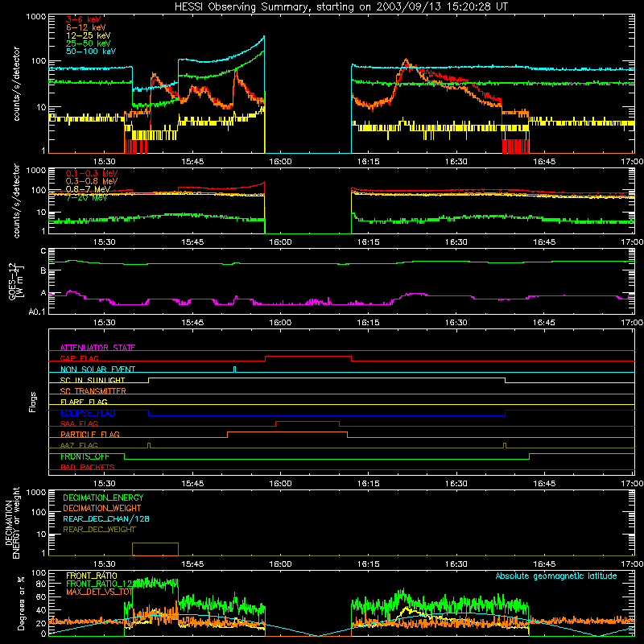Image resolution: width=644 pixels, height=644 pixels.
Task: Click the FRONT_RATIO legend label
Action: click(x=92, y=576)
